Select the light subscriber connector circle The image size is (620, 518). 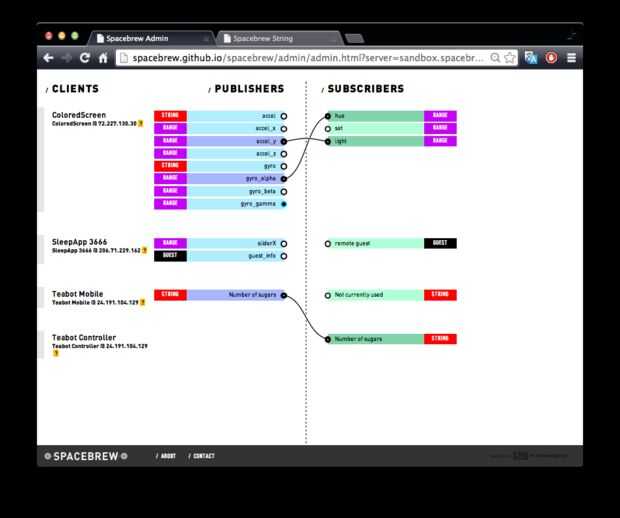click(328, 141)
